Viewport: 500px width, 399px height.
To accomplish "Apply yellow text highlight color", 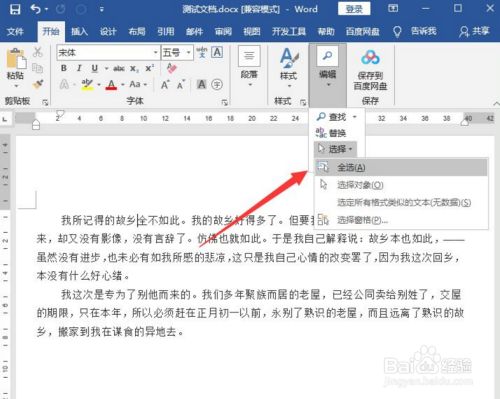I will coord(87,84).
